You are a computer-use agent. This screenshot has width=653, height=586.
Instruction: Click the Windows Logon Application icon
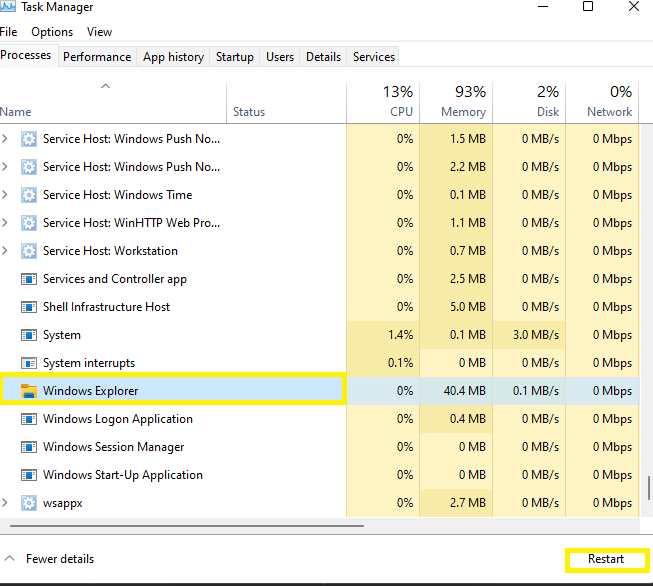29,419
